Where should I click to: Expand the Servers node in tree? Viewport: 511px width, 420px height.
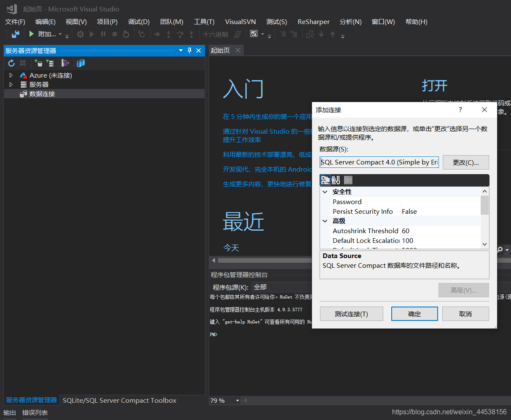coord(11,84)
